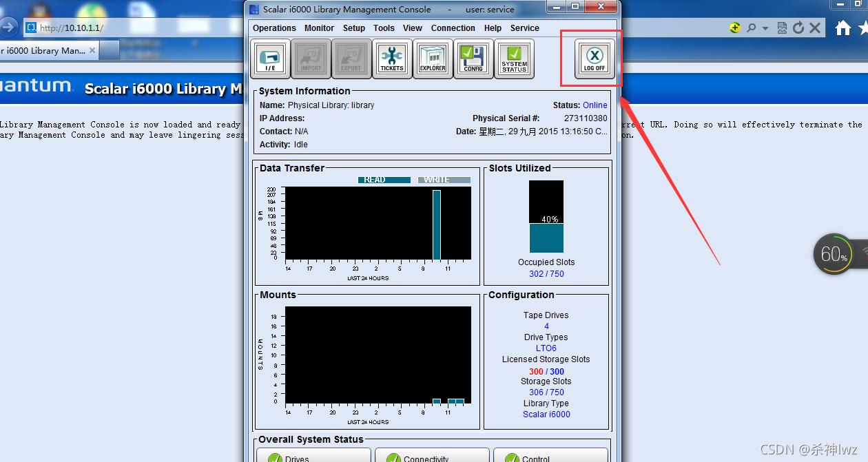Click the site icon in the address bar

click(30, 28)
